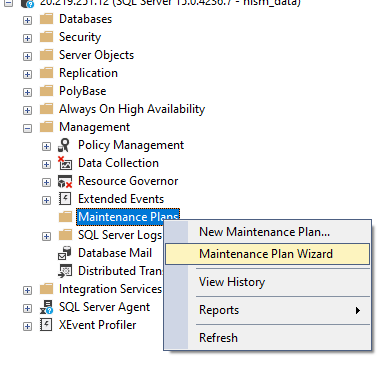Select the Policy Management label
The width and height of the screenshot is (390, 366).
pyautogui.click(x=131, y=145)
